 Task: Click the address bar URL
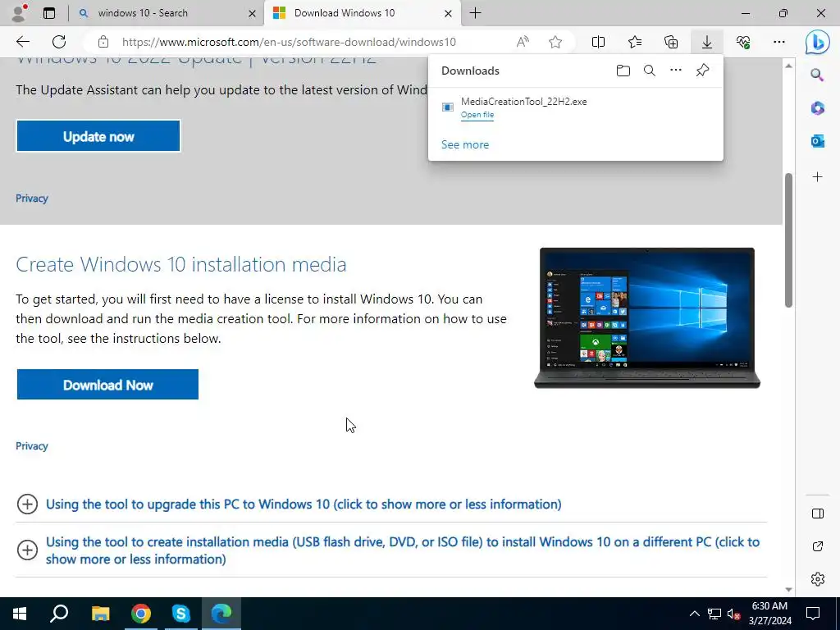point(289,42)
